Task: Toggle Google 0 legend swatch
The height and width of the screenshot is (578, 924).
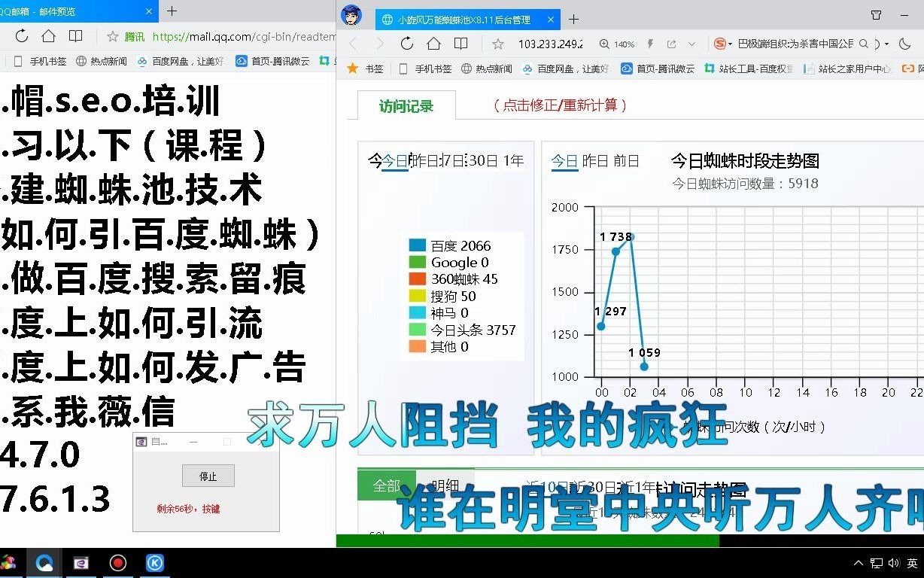Action: coord(418,262)
